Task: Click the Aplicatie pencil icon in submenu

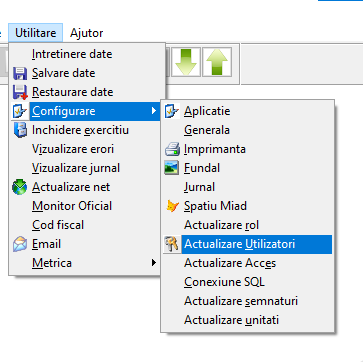Action: click(172, 111)
